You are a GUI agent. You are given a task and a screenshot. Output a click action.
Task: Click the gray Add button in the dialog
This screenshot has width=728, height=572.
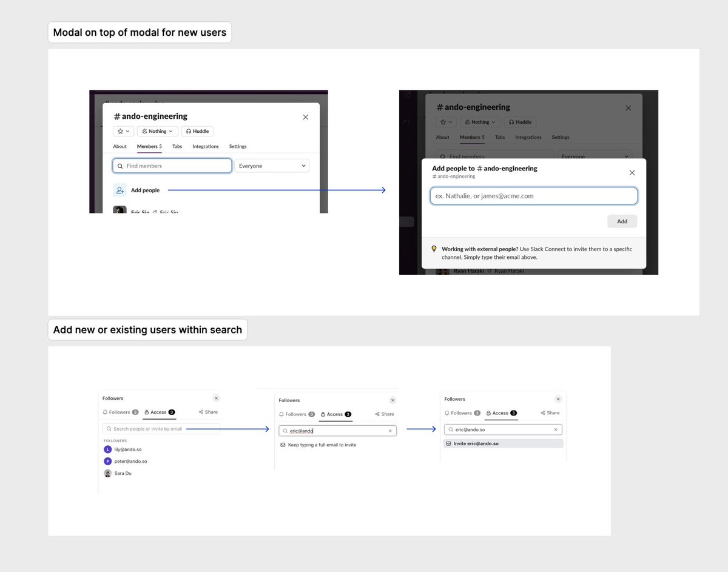tap(622, 221)
